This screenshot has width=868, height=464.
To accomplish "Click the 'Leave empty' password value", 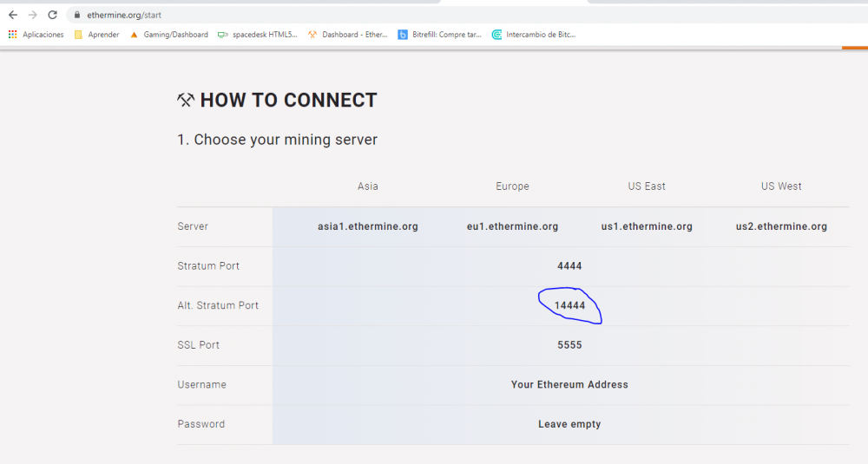I will coord(569,424).
